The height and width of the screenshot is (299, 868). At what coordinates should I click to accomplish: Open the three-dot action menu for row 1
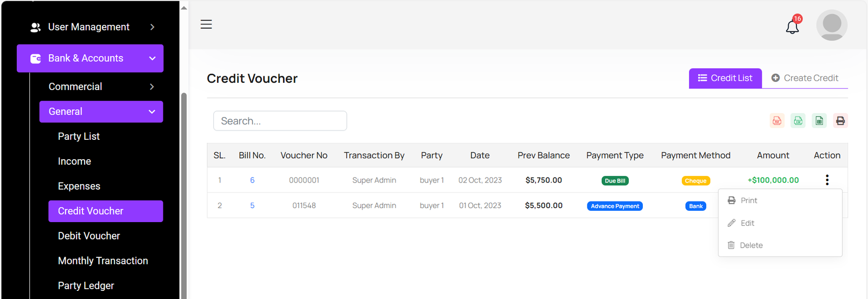827,180
